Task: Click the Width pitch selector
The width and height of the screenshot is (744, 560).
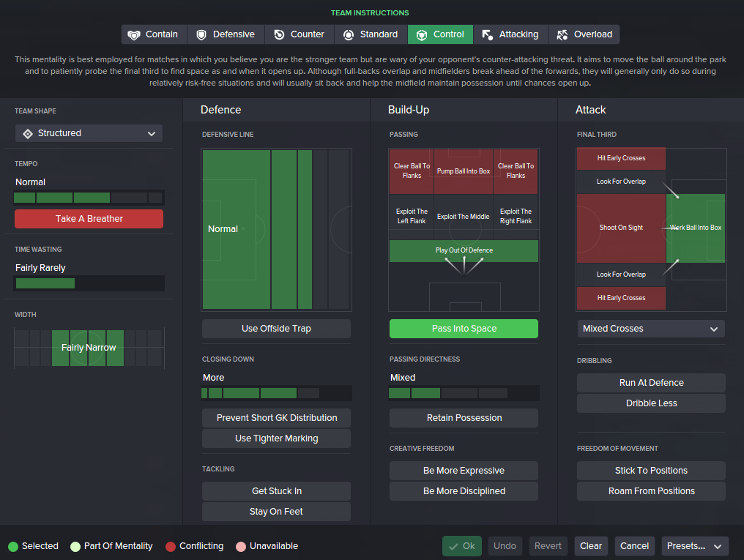Action: tap(89, 348)
